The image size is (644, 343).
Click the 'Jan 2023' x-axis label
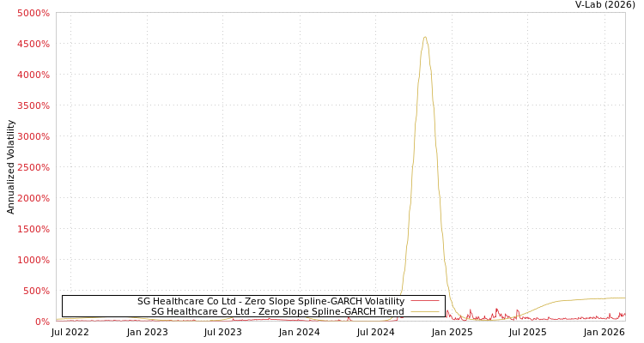147,332
